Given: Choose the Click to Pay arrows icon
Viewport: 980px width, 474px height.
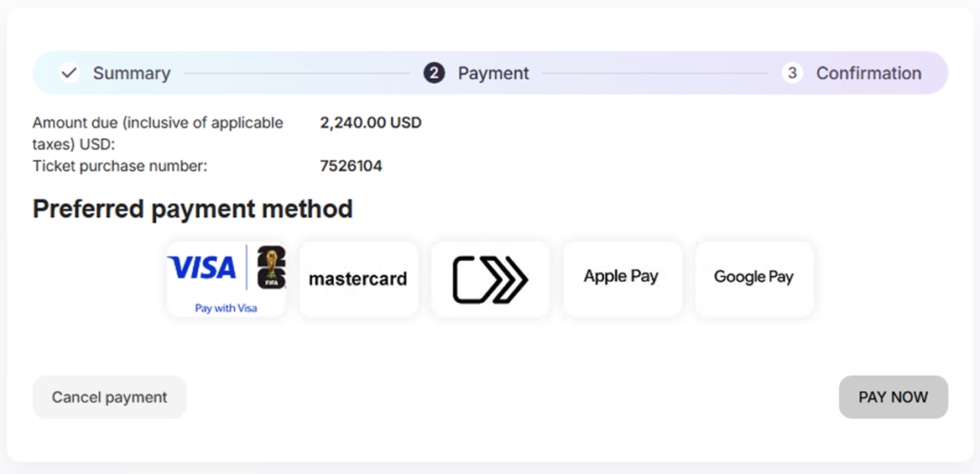Looking at the screenshot, I should pos(490,279).
